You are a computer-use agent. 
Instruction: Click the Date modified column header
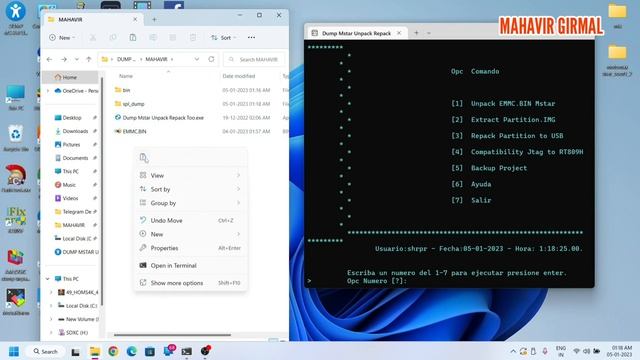239,76
